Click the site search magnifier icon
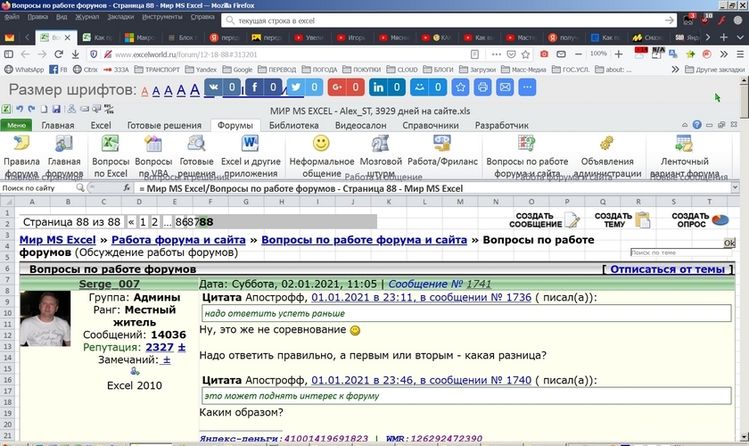 pyautogui.click(x=80, y=188)
